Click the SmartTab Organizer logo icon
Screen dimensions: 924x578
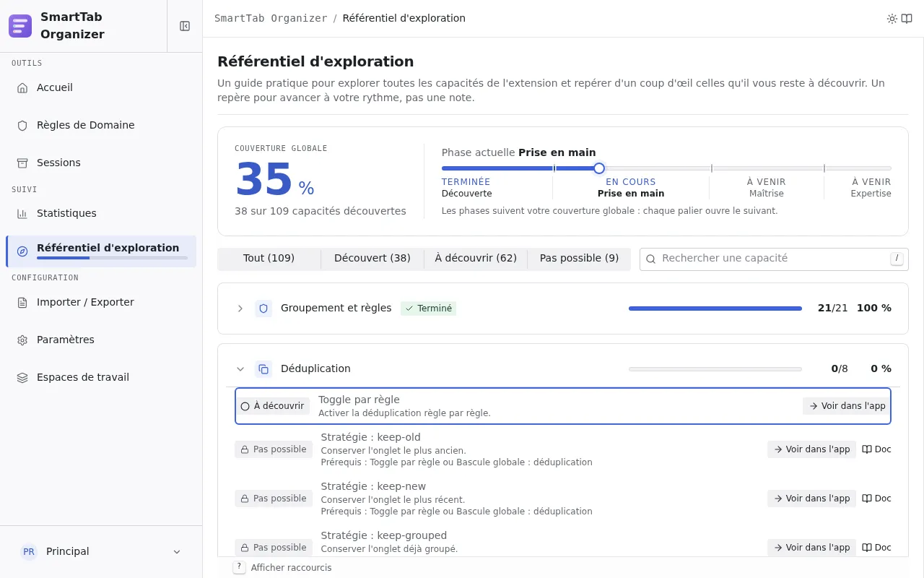[20, 26]
